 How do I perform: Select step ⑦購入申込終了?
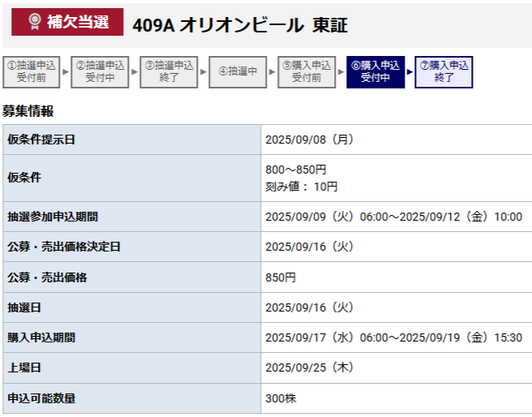point(444,72)
